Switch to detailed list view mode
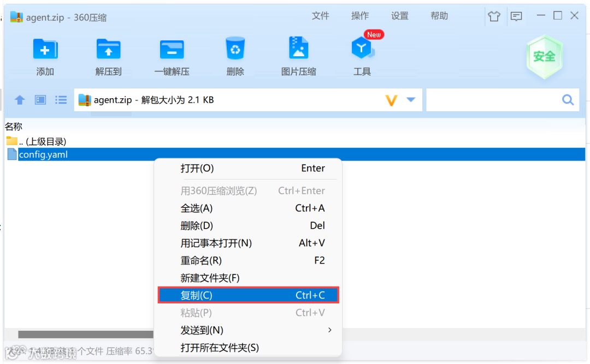Viewport: 590px width, 364px height. [x=61, y=100]
